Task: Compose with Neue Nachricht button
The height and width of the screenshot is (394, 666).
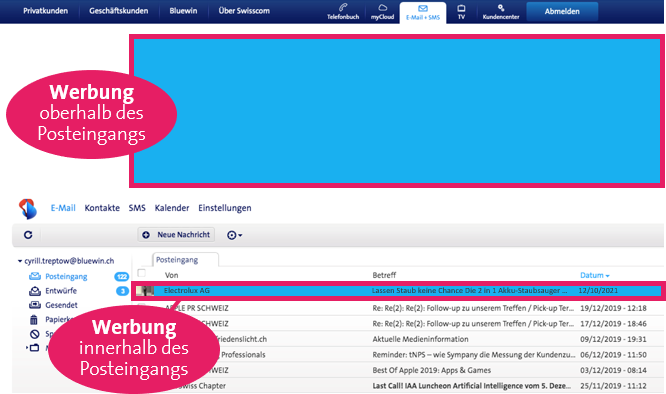Action: point(176,235)
